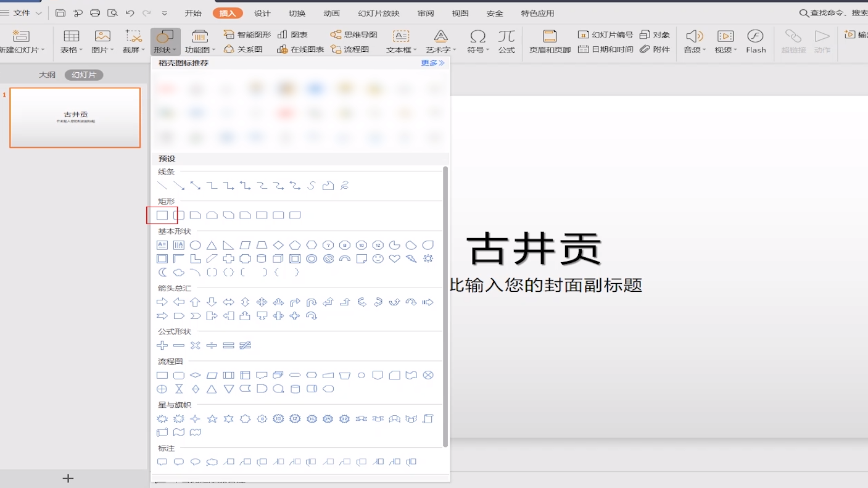Switch to the 开始 ribbon tab
The width and height of the screenshot is (868, 488).
click(193, 13)
